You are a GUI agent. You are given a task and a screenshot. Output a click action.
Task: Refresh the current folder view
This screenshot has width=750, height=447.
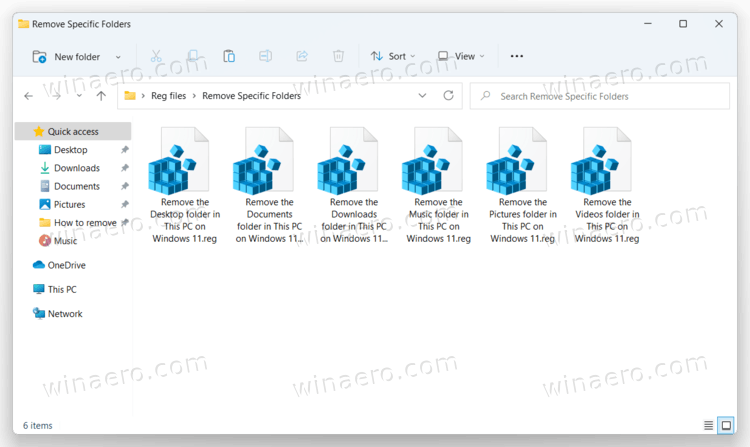pos(448,96)
